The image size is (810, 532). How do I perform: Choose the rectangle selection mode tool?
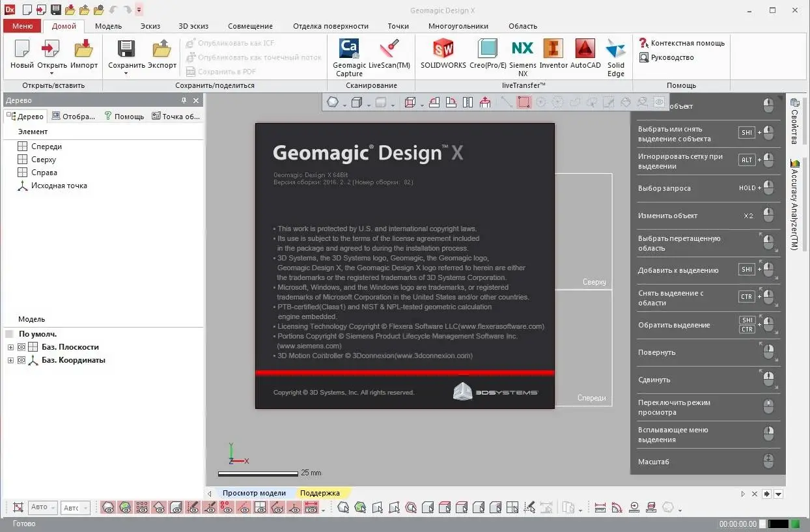pos(524,102)
